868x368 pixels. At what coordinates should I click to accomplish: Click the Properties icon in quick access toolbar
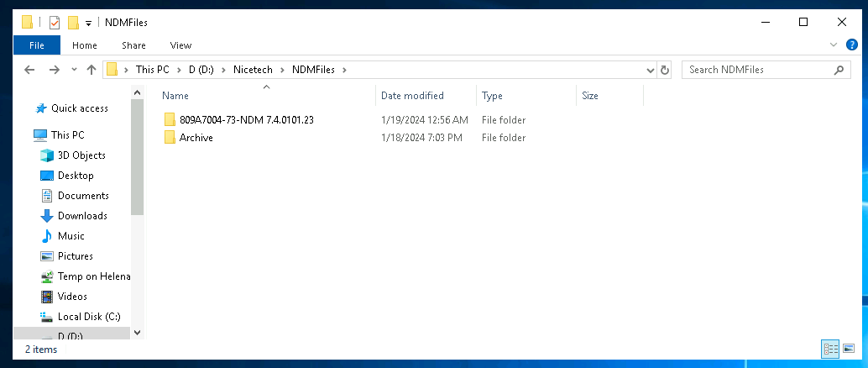pos(55,22)
